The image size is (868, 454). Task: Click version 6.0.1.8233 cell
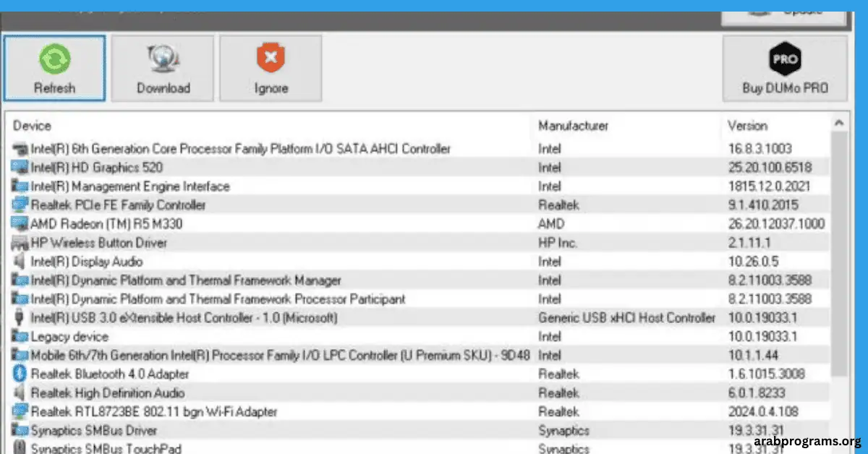[x=757, y=393]
